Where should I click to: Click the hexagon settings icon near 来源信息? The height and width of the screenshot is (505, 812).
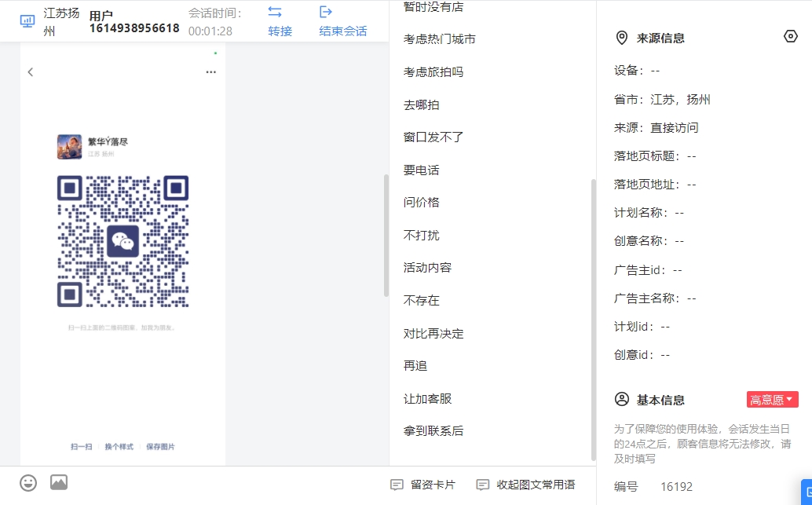click(790, 36)
